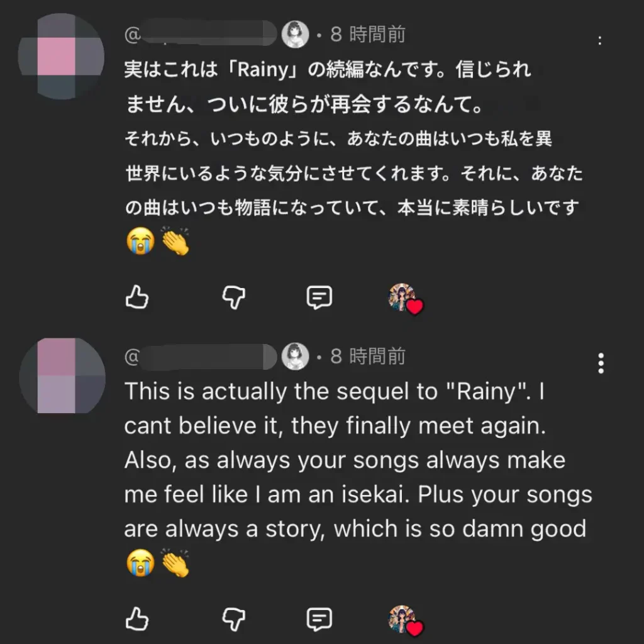Open the top commenter's profile picture
The height and width of the screenshot is (644, 644).
click(x=62, y=57)
